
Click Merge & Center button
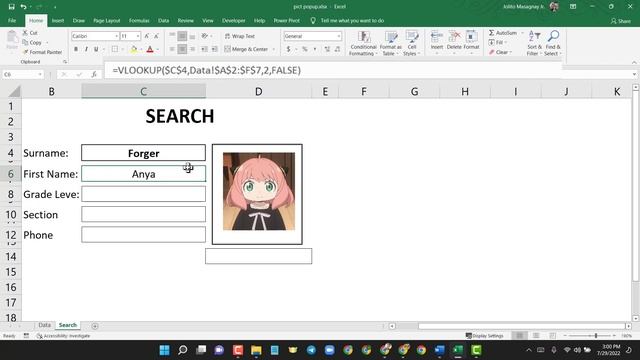(x=247, y=49)
